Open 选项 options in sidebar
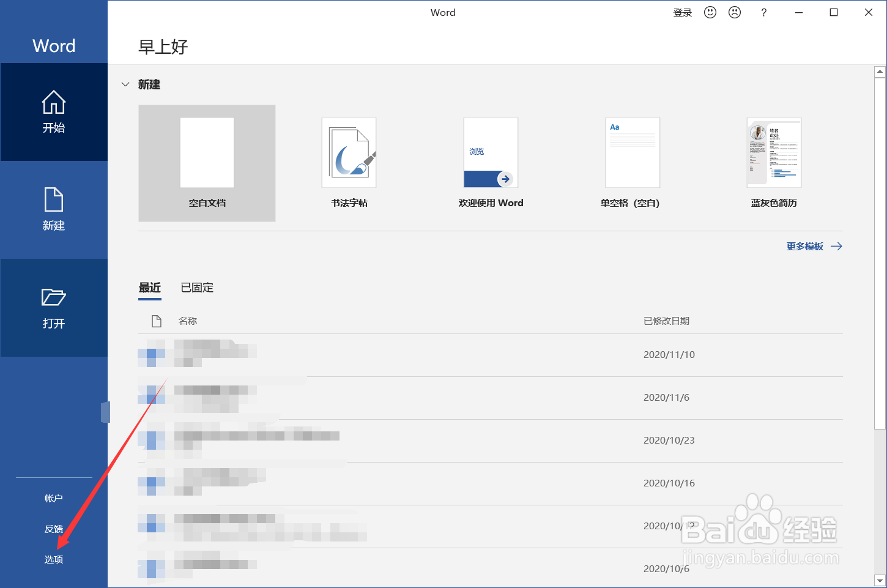The image size is (887, 588). click(x=54, y=559)
